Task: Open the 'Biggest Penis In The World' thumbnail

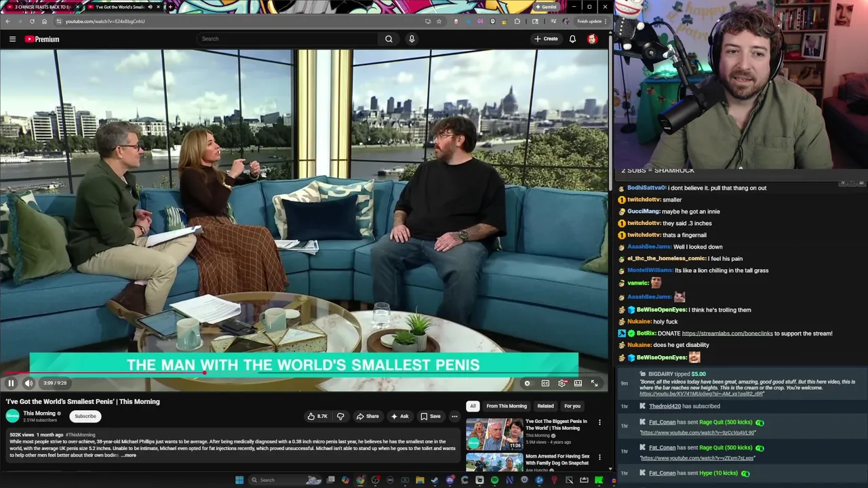Action: click(494, 434)
